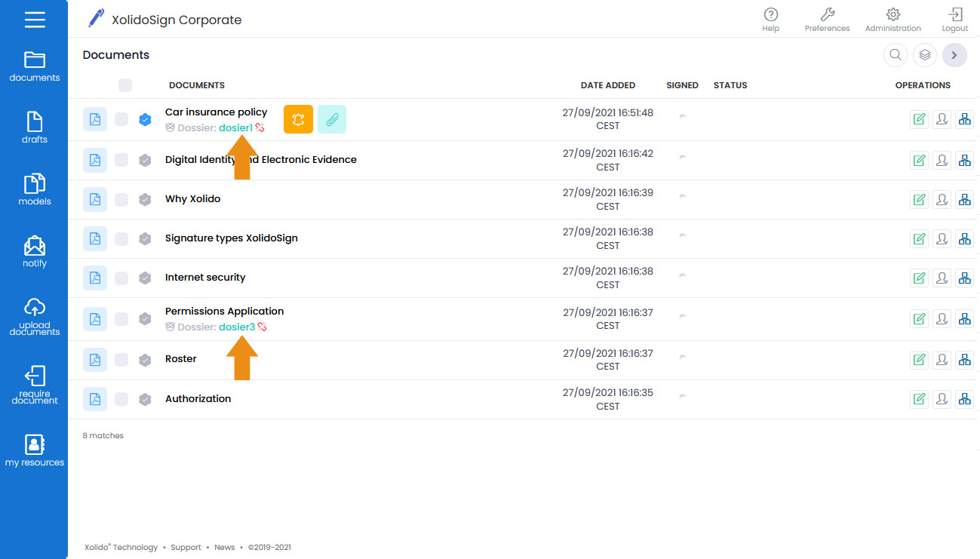This screenshot has width=980, height=559.
Task: Open the PDF icon of Car insurance policy
Action: [95, 119]
